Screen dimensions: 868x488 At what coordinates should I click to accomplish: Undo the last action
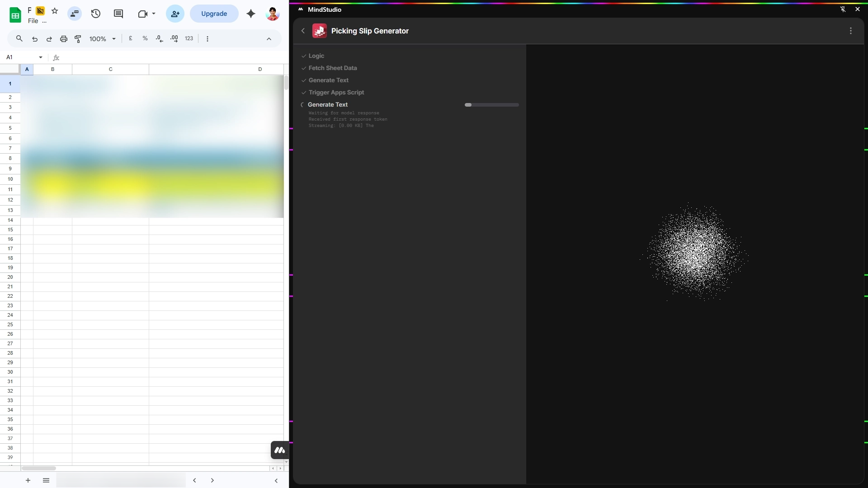(x=35, y=39)
